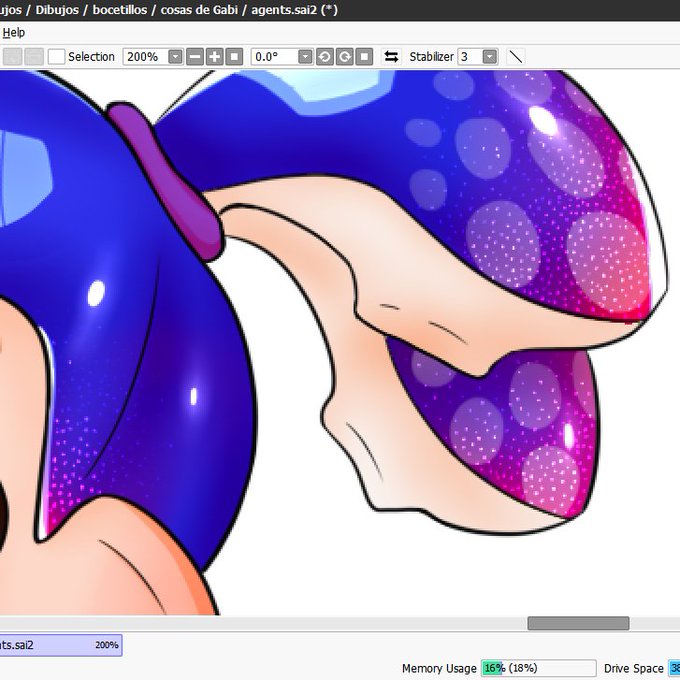This screenshot has width=680, height=680.
Task: Reset the canvas zoom with square icon
Action: pyautogui.click(x=234, y=57)
